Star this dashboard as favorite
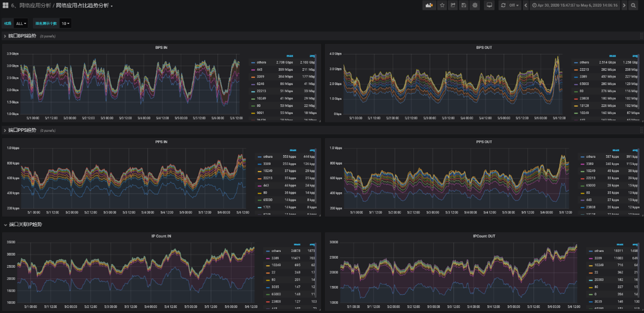The image size is (644, 313). click(442, 5)
